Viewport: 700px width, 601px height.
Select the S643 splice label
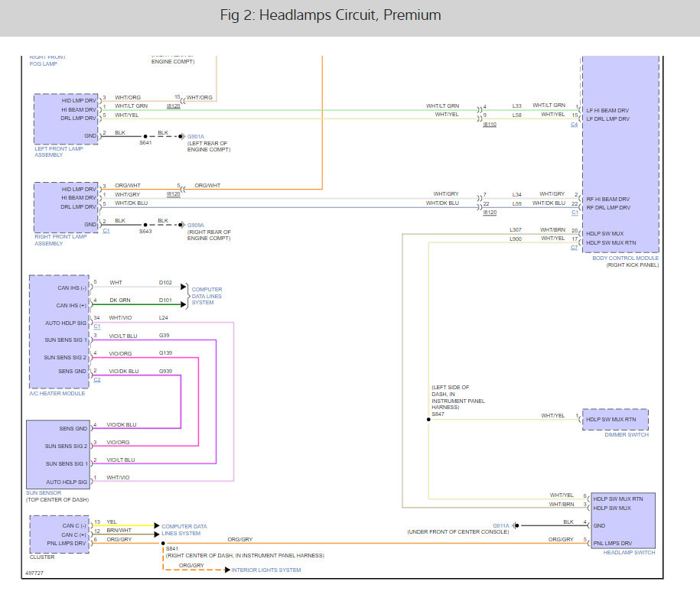[145, 232]
